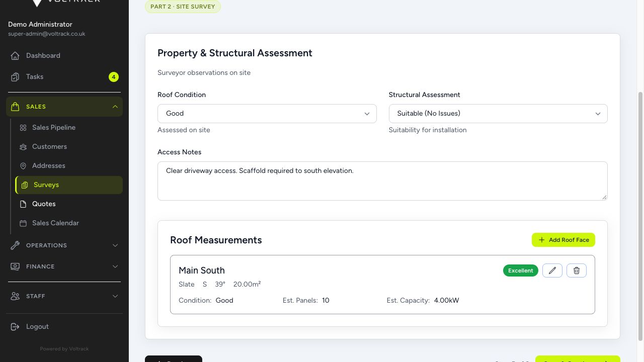
Task: Click the Tasks count badge 4
Action: [x=114, y=77]
